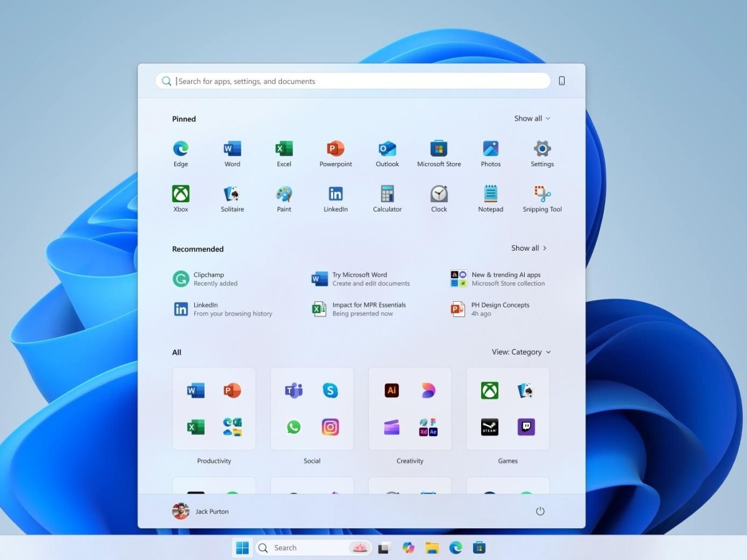Viewport: 747px width, 560px height.
Task: Launch Steam from the Games category
Action: pyautogui.click(x=489, y=427)
